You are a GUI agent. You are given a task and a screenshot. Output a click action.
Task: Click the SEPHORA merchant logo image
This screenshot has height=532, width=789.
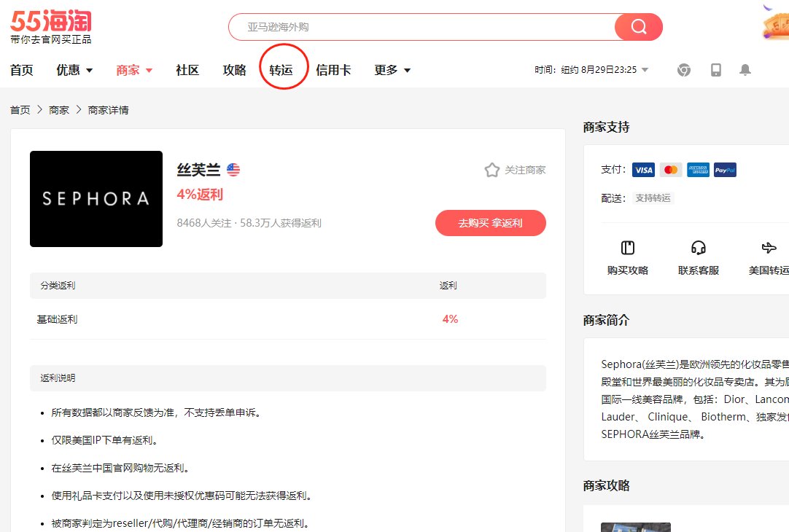[x=96, y=199]
